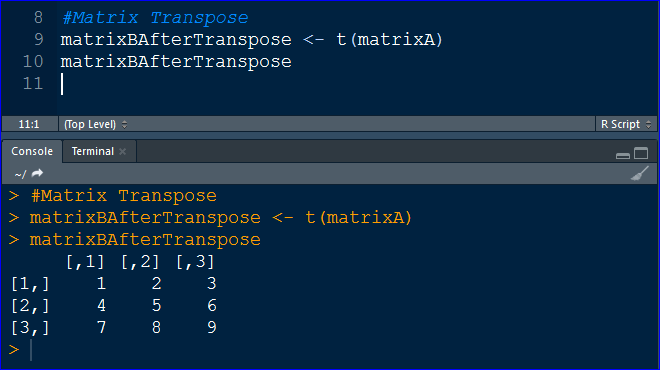This screenshot has width=660, height=370.
Task: Open the R Script file type dropdown
Action: coord(626,124)
